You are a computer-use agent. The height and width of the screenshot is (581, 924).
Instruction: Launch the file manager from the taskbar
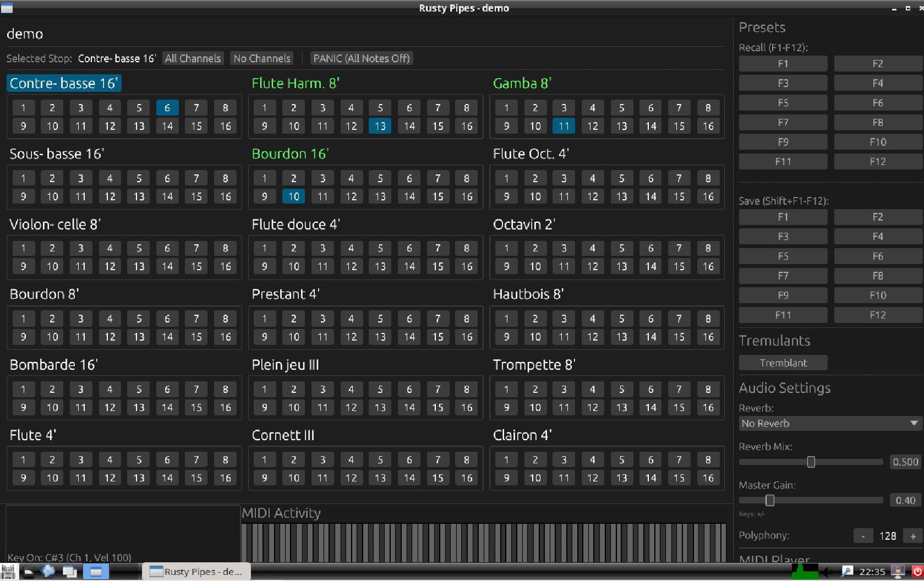29,572
